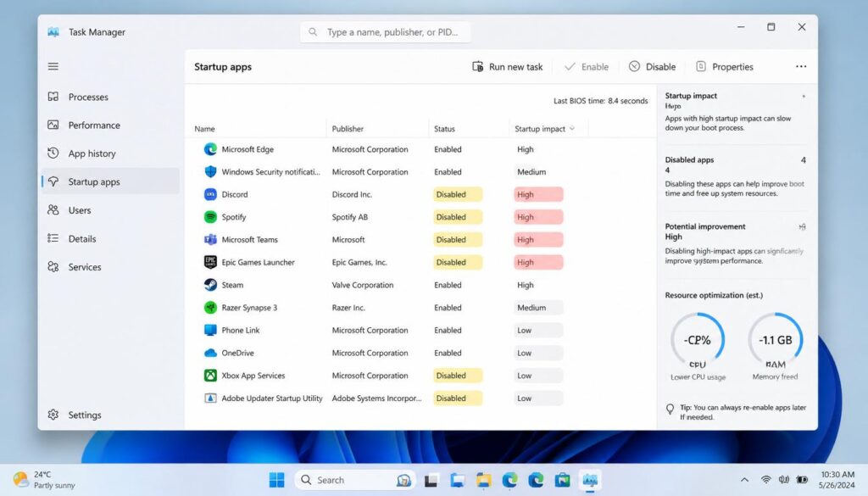Click the Task Manager title icon

(53, 32)
